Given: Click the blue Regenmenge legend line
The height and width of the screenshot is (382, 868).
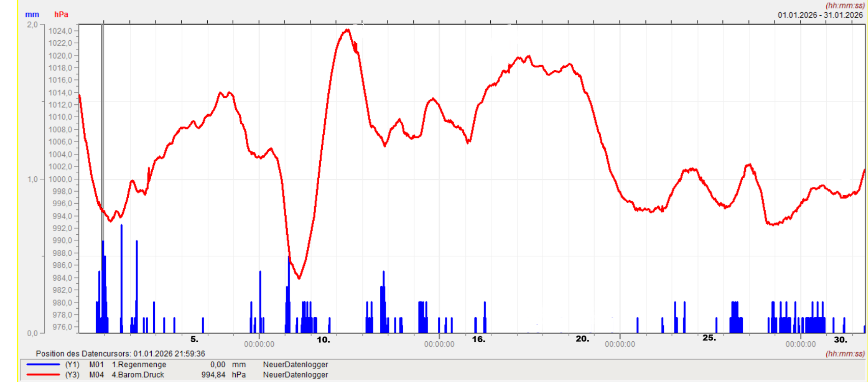Looking at the screenshot, I should click(x=43, y=365).
